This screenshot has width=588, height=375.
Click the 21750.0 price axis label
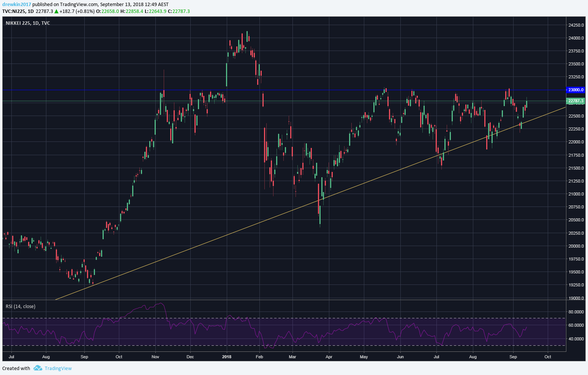[x=576, y=155]
